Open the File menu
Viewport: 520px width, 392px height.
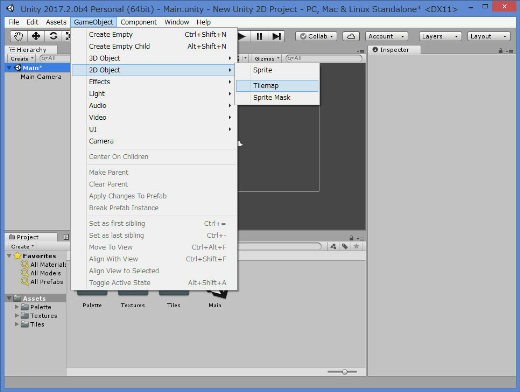click(x=14, y=22)
